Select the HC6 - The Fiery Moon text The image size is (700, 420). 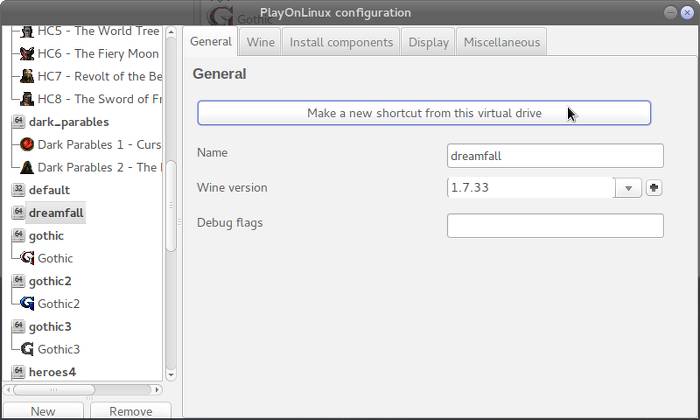(x=98, y=54)
